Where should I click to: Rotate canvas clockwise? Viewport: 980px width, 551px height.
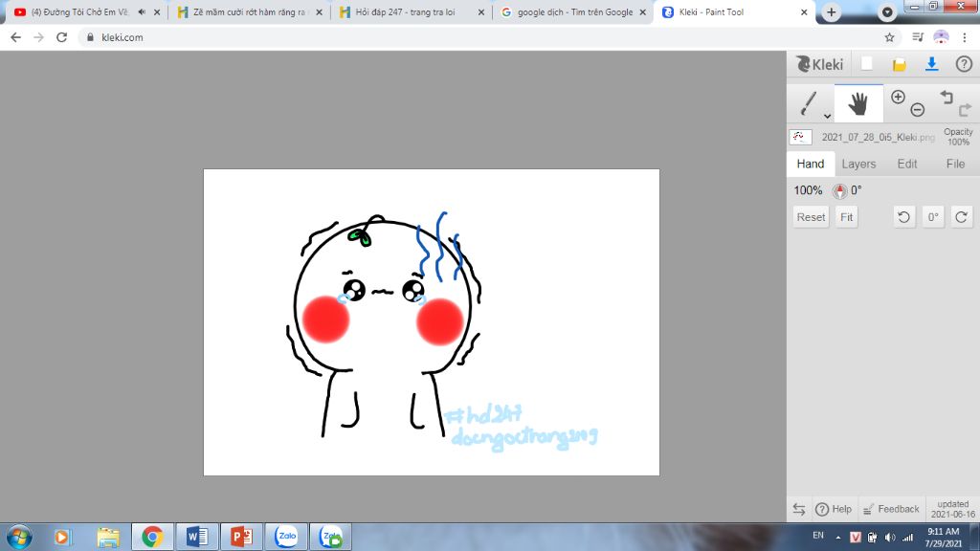[x=961, y=217]
